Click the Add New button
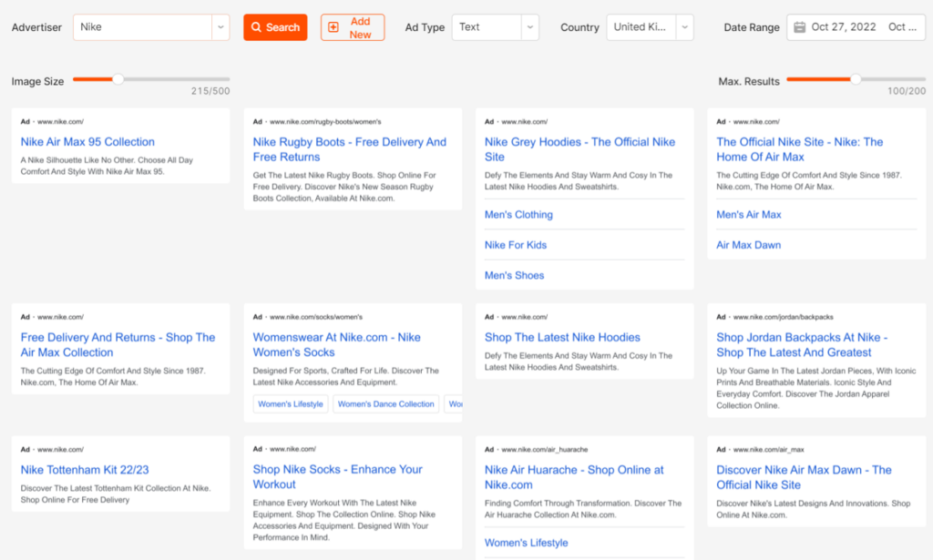This screenshot has height=560, width=933. (353, 27)
